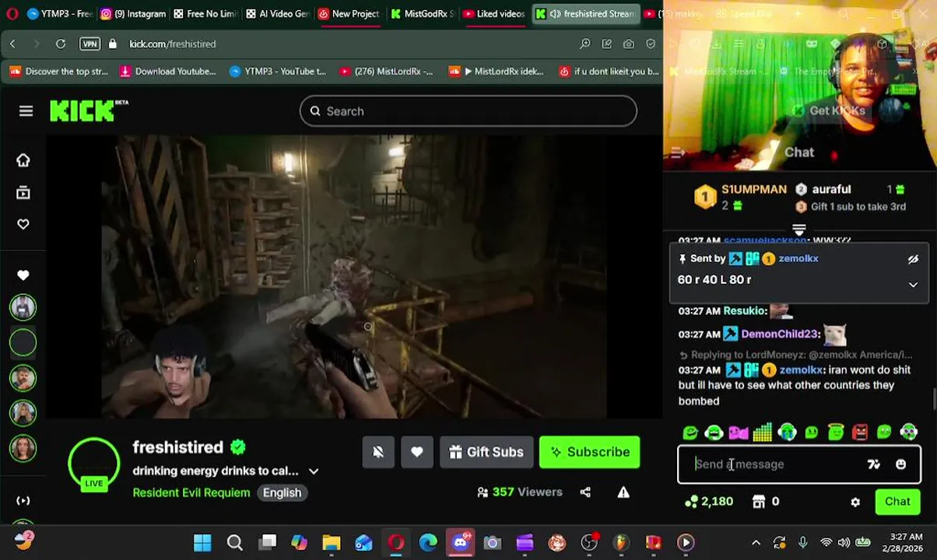Image resolution: width=937 pixels, height=560 pixels.
Task: Toggle notification bell for freshistired
Action: click(x=378, y=452)
